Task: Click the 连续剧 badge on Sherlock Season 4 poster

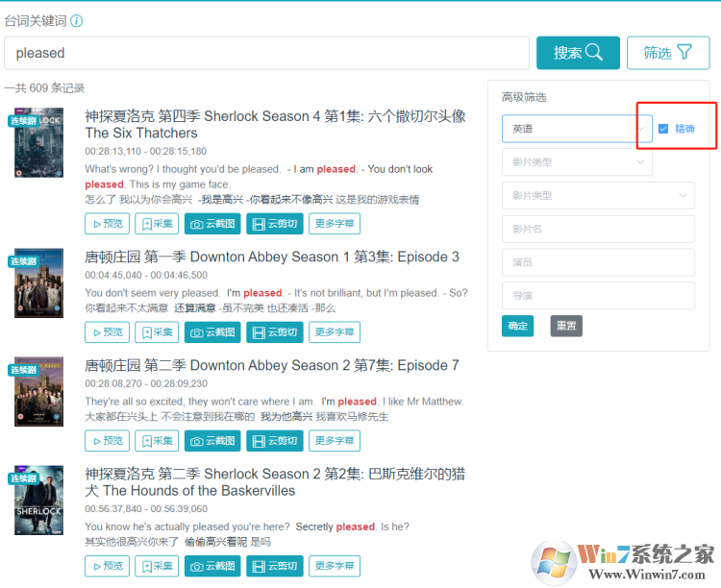Action: coord(23,121)
